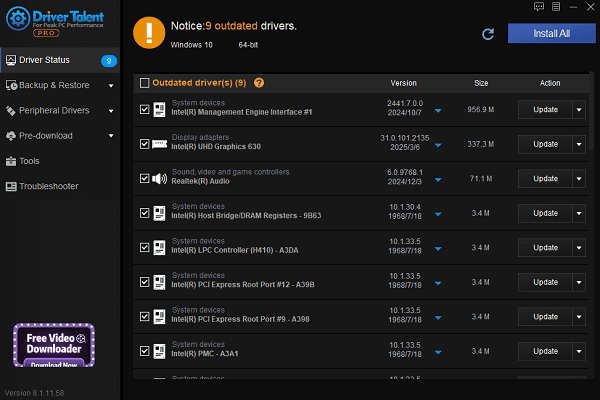Update the PCI Express Root Port #9 driver

point(545,317)
